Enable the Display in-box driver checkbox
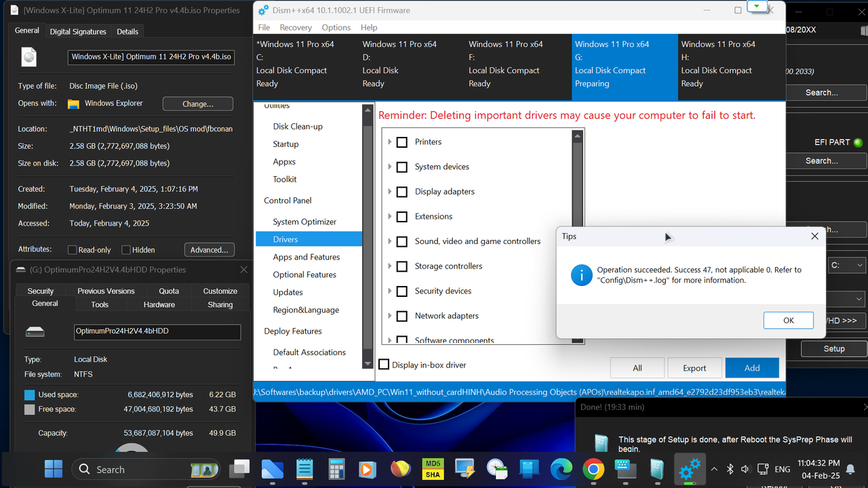 (384, 364)
